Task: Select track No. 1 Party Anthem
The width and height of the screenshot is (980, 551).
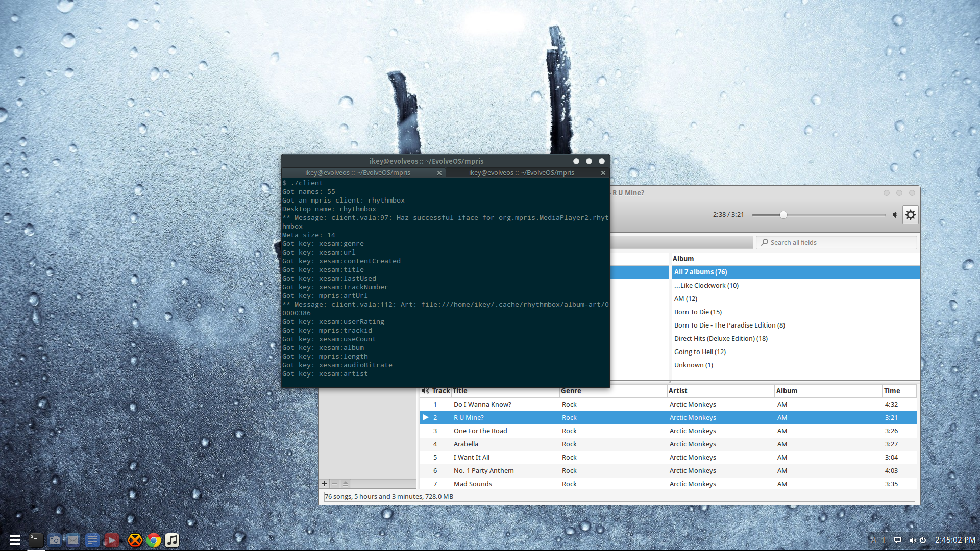Action: coord(668,470)
